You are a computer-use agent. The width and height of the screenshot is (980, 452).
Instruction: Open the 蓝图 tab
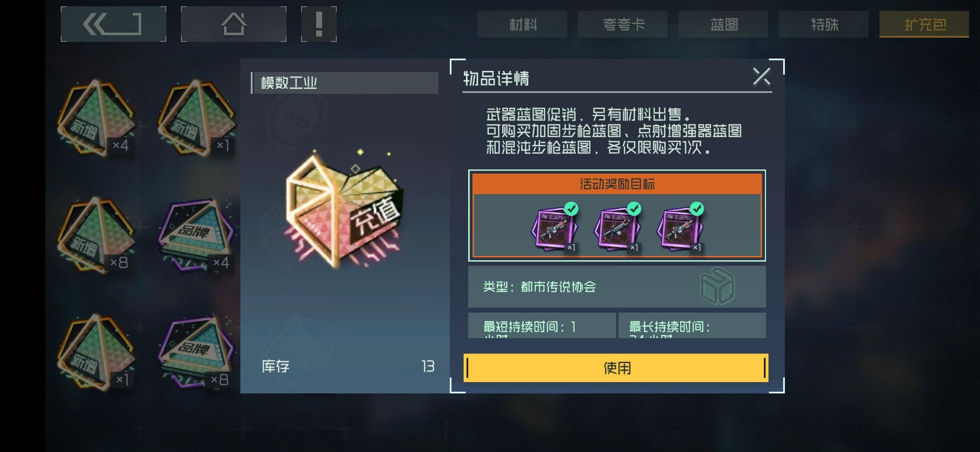pos(723,24)
